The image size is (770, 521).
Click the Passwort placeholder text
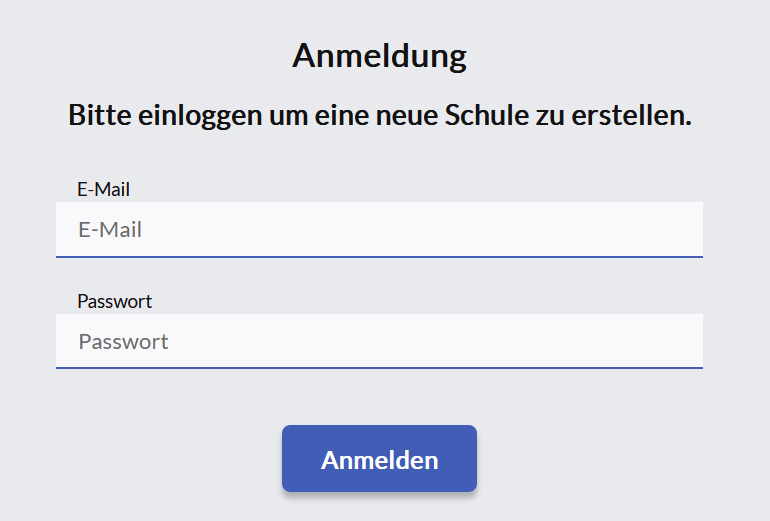[123, 342]
